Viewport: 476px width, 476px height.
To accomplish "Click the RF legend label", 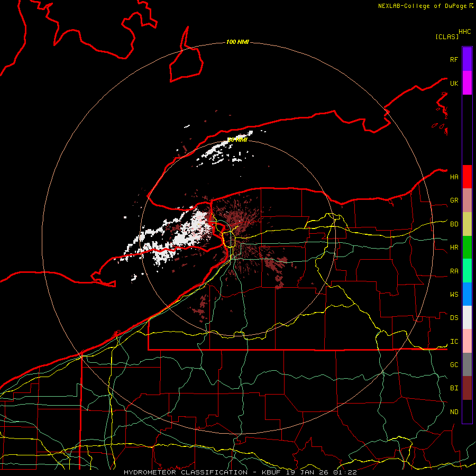I will pos(454,59).
